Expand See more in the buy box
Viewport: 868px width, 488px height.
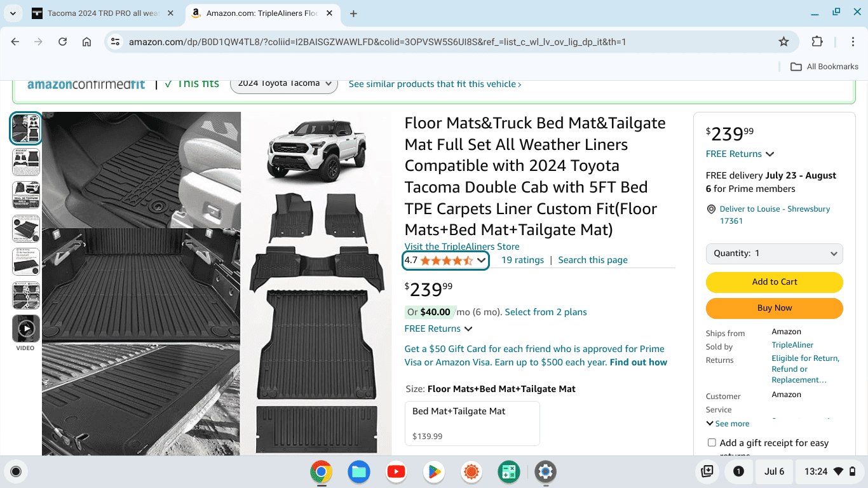click(728, 424)
